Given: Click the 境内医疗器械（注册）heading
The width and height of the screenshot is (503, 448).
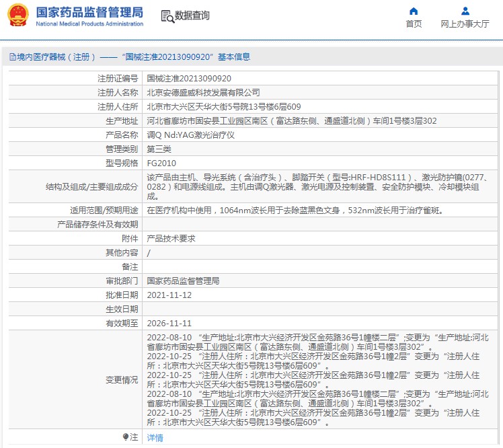Looking at the screenshot, I should click(56, 57).
